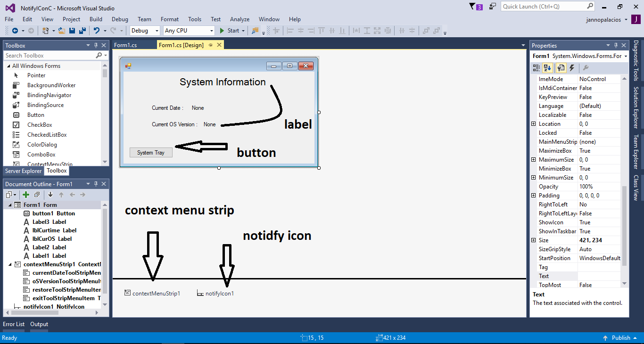This screenshot has width=644, height=344.
Task: Select contextMenuStrip1 in the component tray
Action: pyautogui.click(x=152, y=294)
